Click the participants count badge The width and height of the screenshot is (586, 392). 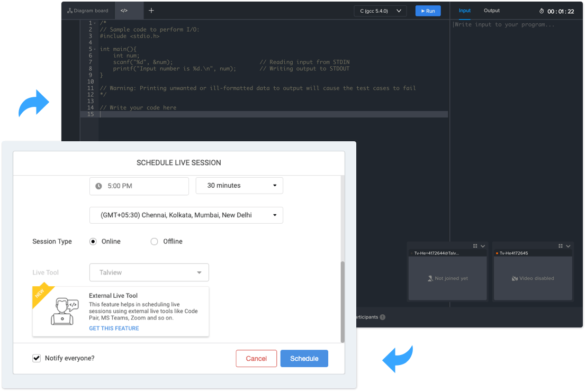tap(383, 317)
